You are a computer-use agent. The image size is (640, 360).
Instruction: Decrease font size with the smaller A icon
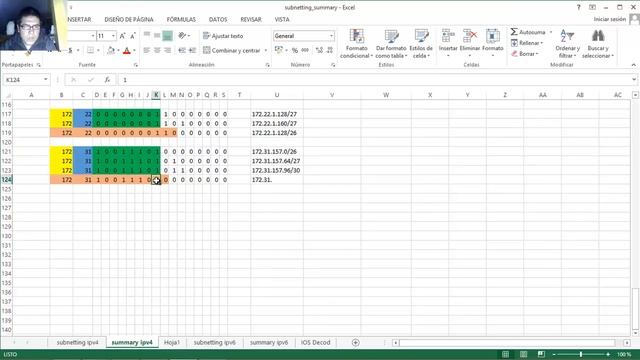coord(133,36)
